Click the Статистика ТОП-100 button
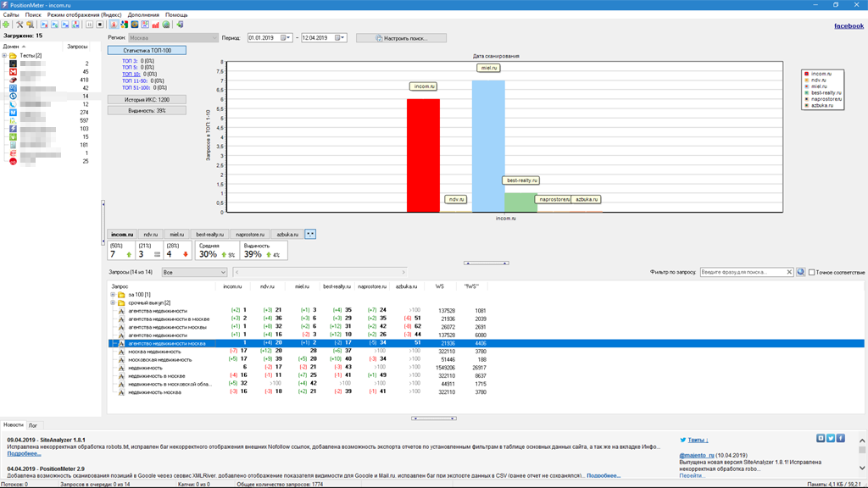 click(x=147, y=50)
